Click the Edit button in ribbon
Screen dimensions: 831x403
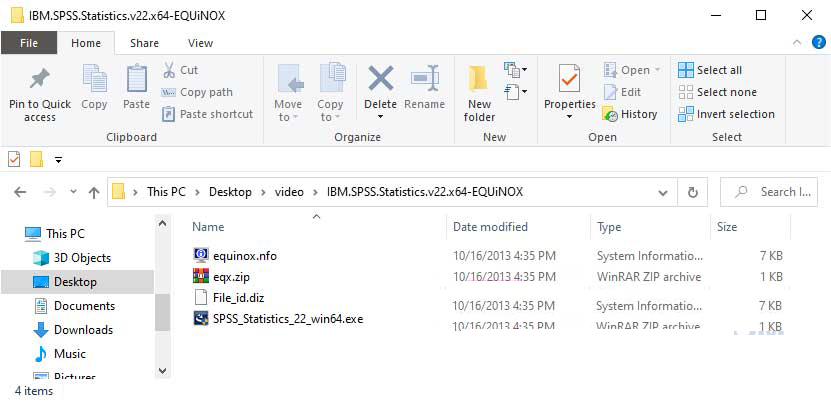[623, 92]
